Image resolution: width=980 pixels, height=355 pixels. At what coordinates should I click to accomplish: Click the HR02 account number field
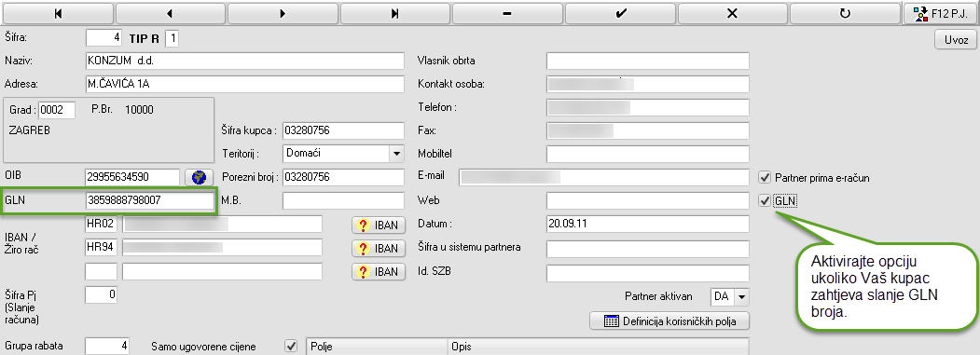(x=222, y=225)
